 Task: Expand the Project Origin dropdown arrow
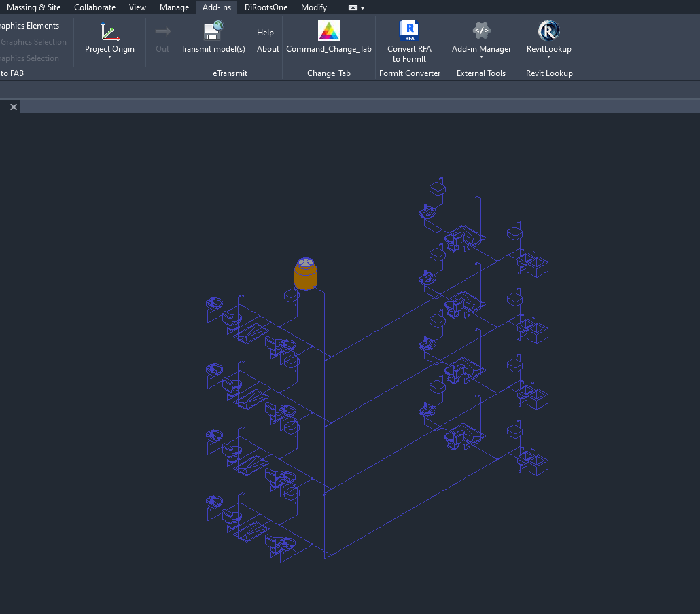109,58
